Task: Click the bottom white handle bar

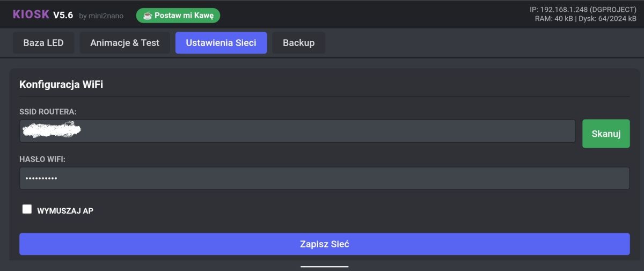Action: tap(324, 266)
